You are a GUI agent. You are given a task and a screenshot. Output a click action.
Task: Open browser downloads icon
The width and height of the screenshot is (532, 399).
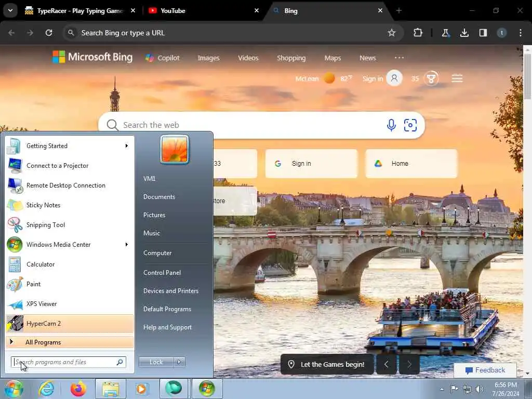pos(464,33)
